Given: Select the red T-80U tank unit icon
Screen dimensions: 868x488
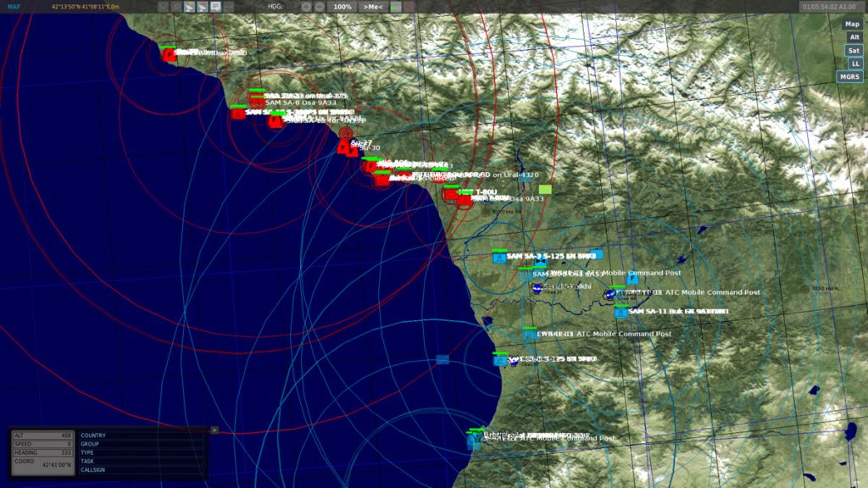Looking at the screenshot, I should point(451,193).
